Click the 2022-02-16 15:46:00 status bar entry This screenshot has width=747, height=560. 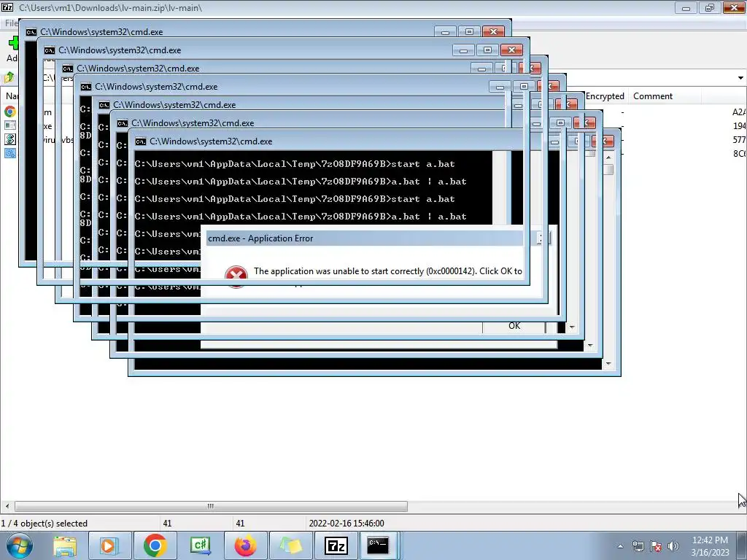(x=347, y=524)
